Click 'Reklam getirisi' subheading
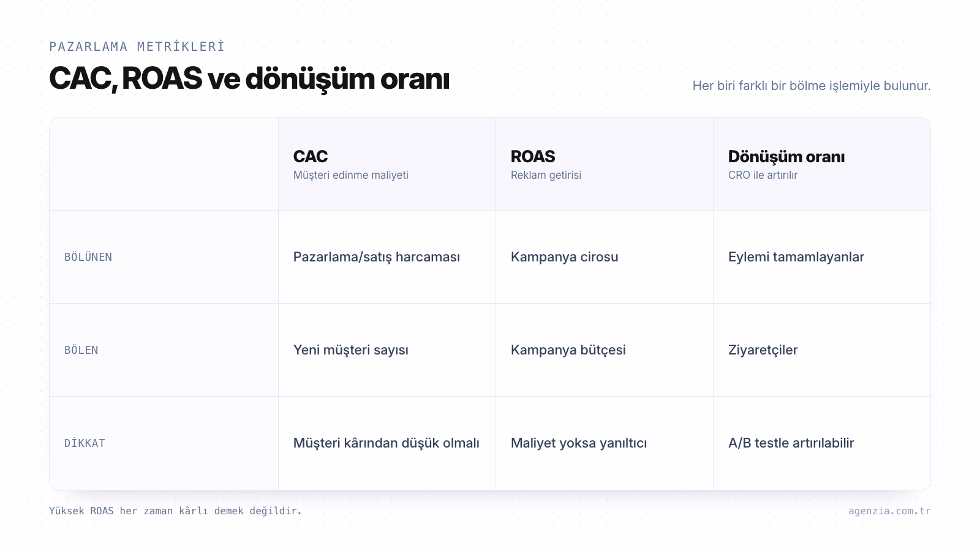Image resolution: width=980 pixels, height=551 pixels. pyautogui.click(x=546, y=175)
